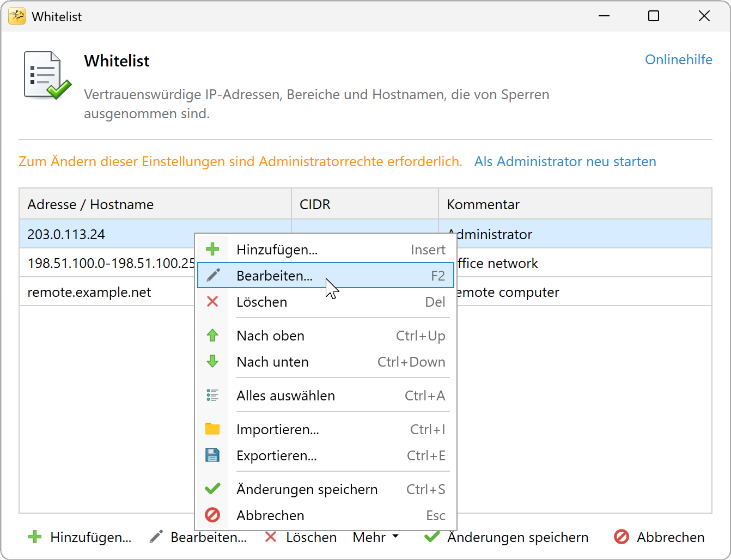Choose Änderungen speichern from the context menu
Viewport: 731px width, 560px height.
pos(326,489)
